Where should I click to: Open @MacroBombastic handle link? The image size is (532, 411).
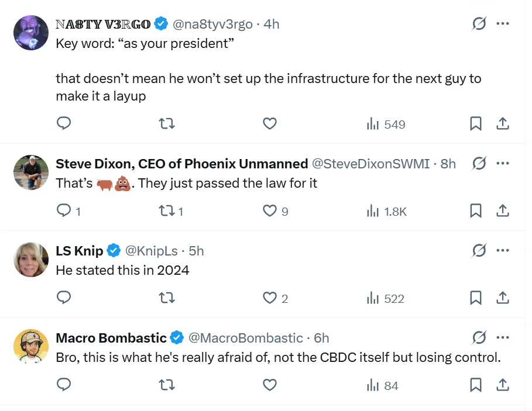246,338
